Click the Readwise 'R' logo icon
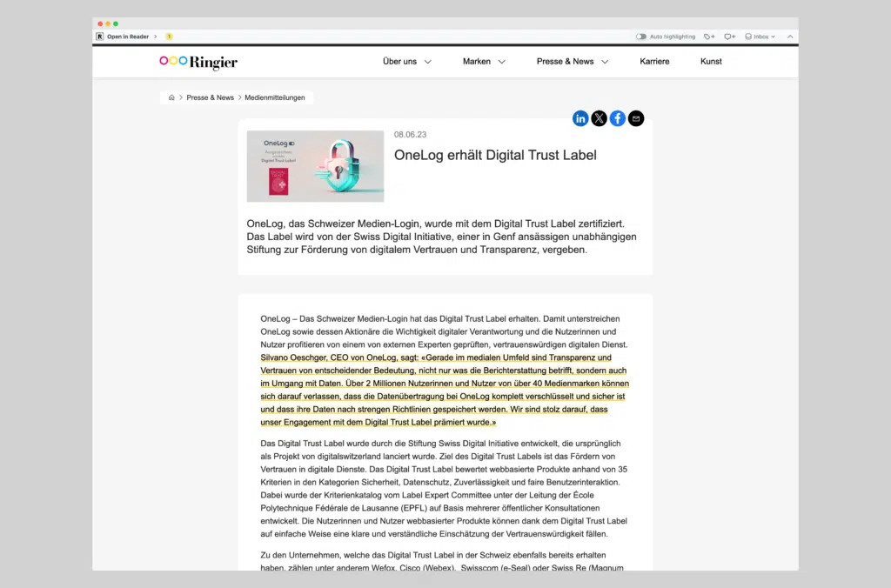The image size is (891, 588). (99, 37)
